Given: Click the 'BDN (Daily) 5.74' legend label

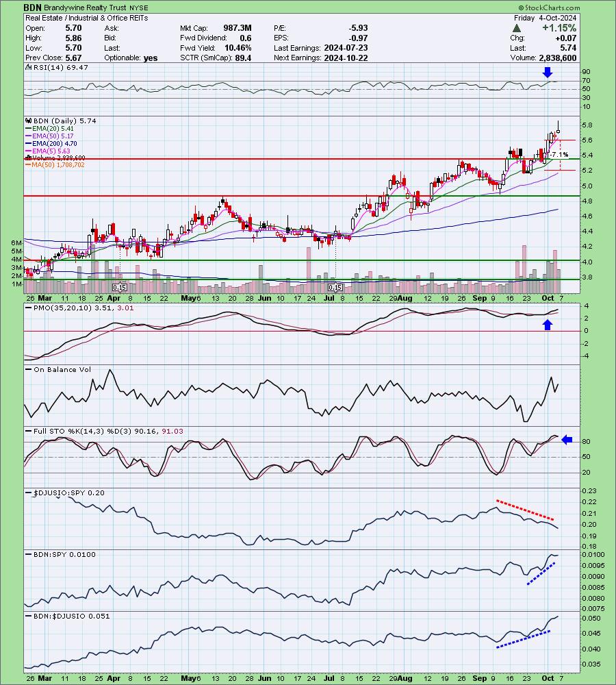Looking at the screenshot, I should (64, 121).
